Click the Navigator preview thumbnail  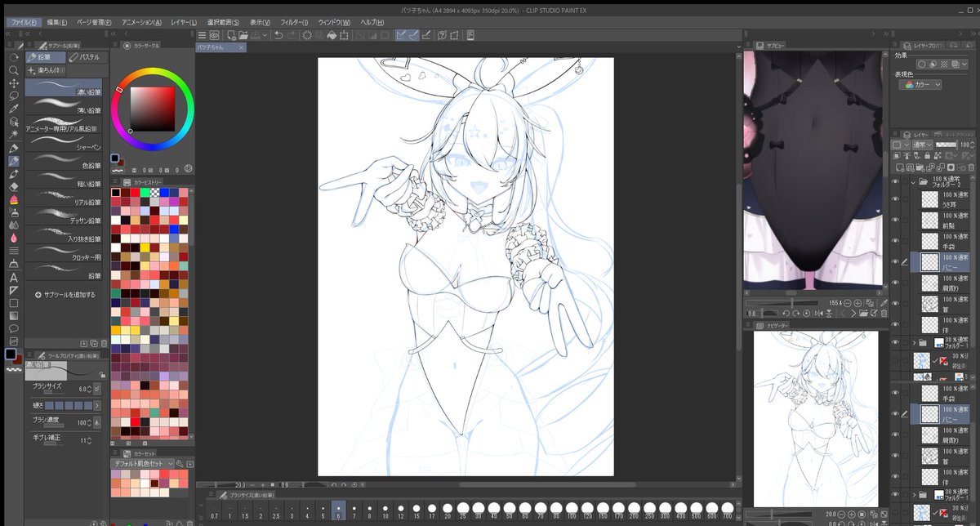pyautogui.click(x=816, y=418)
